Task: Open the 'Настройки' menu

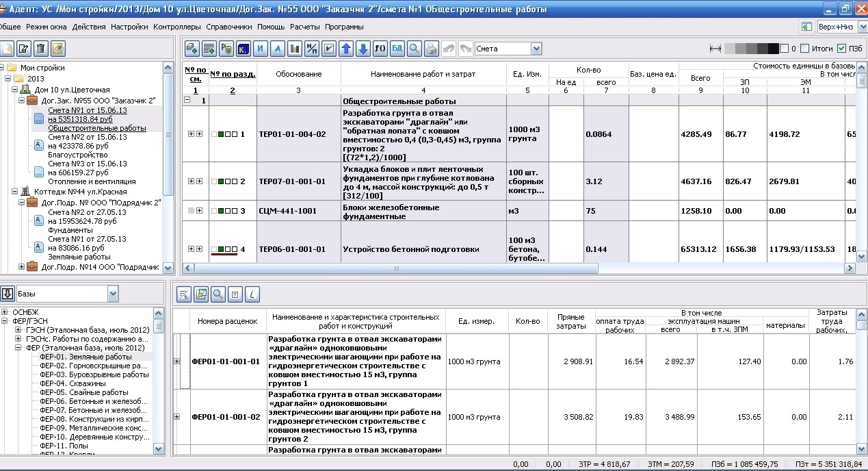Action: [129, 27]
